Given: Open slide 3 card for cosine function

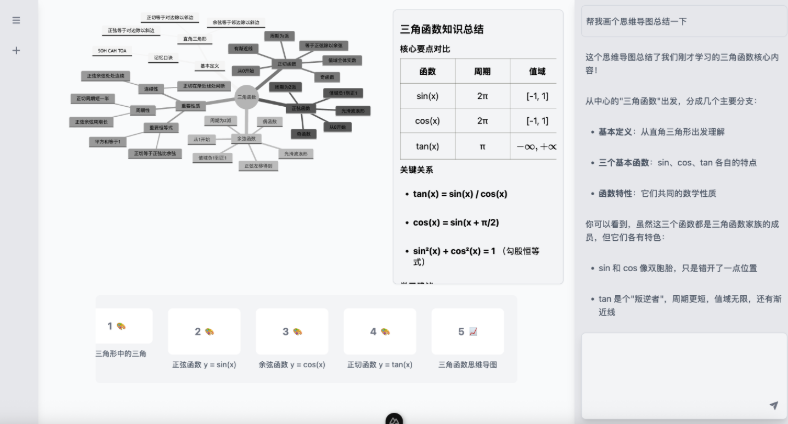Looking at the screenshot, I should point(292,331).
